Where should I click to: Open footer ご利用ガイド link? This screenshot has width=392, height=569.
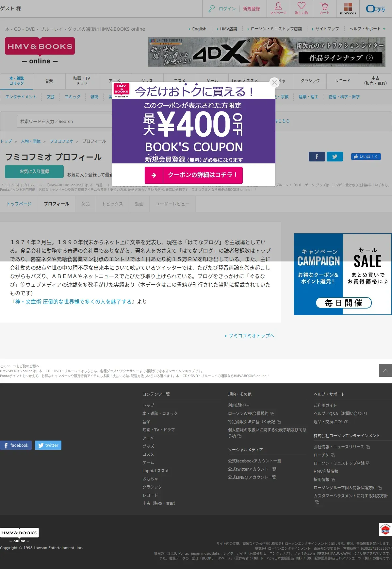325,405
